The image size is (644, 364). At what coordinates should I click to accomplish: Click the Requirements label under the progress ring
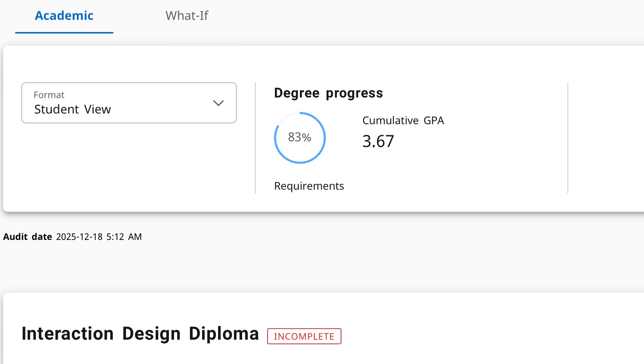tap(309, 186)
